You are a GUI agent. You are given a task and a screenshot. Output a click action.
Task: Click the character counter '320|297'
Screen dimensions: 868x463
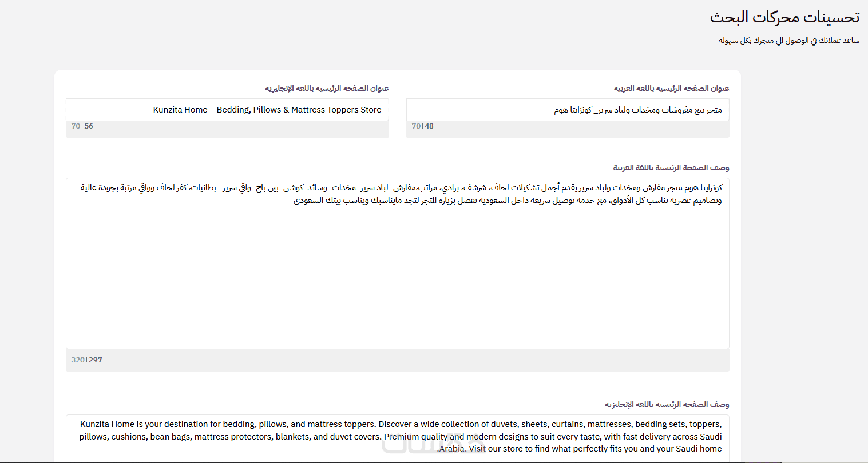pos(87,360)
